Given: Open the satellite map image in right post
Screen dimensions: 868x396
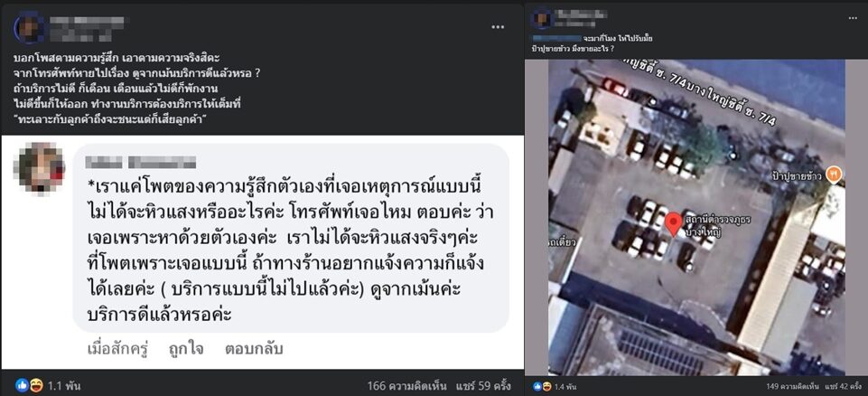Looking at the screenshot, I should click(x=696, y=218).
